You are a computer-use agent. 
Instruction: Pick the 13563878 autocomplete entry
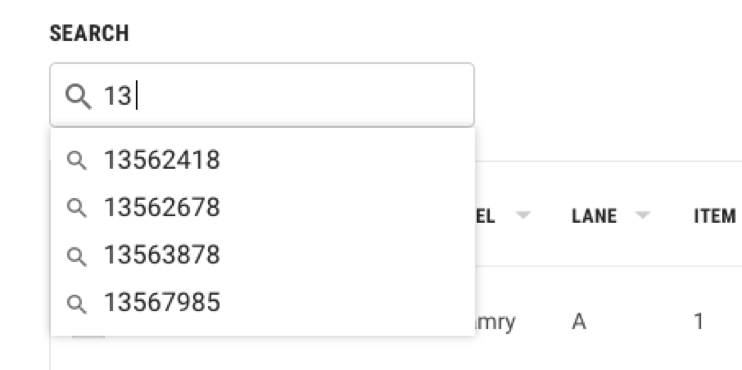[x=263, y=255]
